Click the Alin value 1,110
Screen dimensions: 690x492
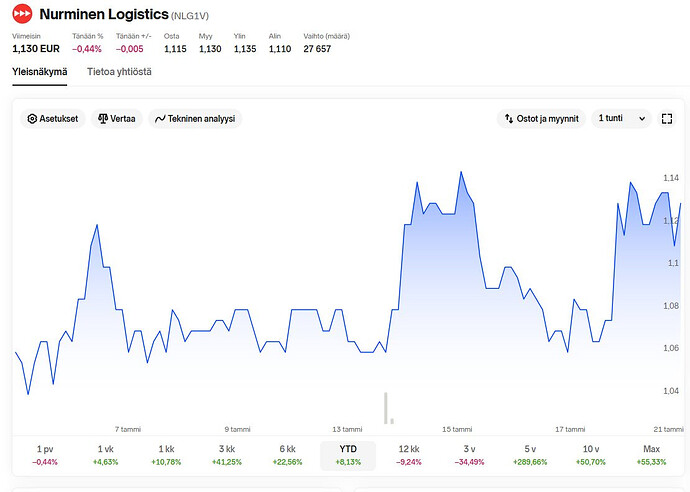point(280,49)
